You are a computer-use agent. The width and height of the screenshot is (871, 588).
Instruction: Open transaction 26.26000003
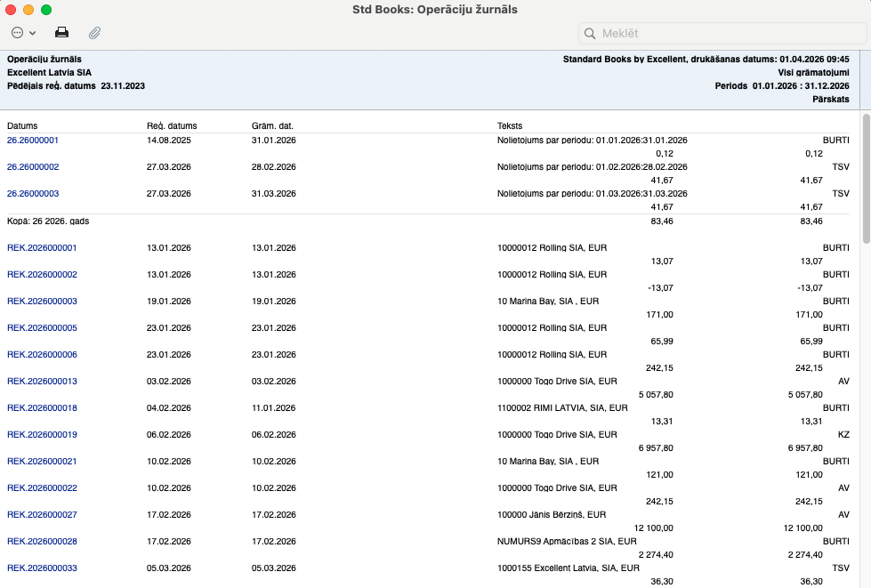coord(33,194)
